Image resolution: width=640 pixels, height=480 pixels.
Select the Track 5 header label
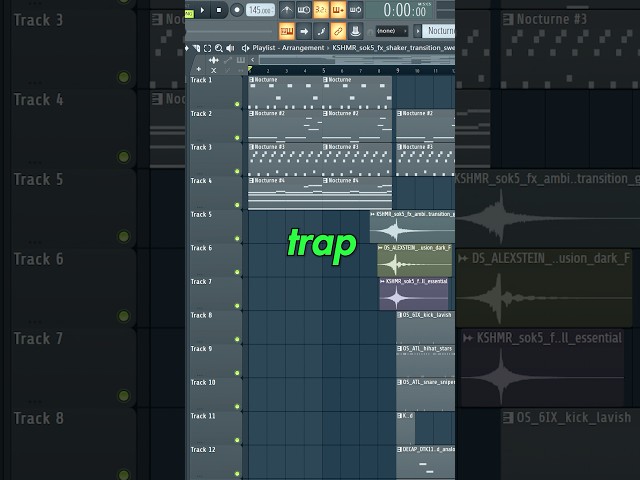201,214
